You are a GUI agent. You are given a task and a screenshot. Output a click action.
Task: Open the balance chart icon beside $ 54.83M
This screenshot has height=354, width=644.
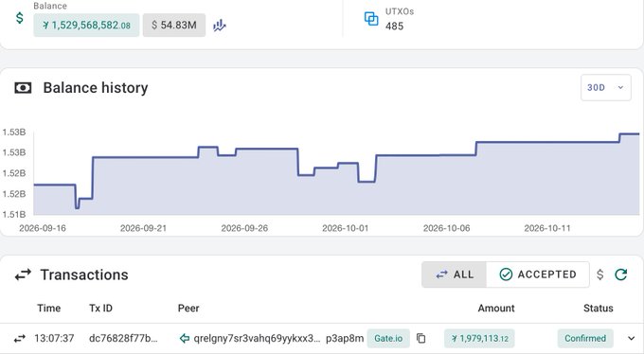click(x=220, y=26)
